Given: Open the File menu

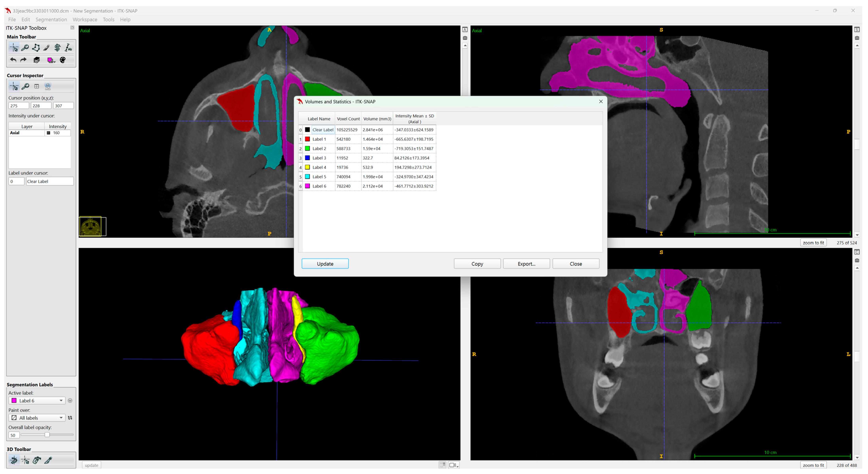Looking at the screenshot, I should (x=12, y=20).
